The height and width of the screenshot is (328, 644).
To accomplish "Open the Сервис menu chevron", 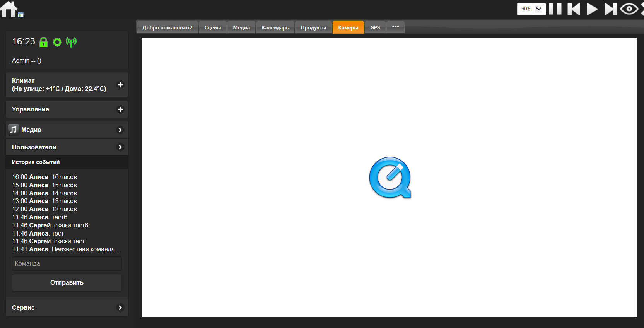I will click(120, 307).
